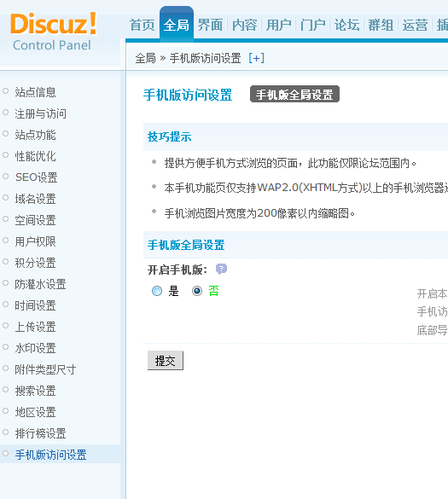The height and width of the screenshot is (499, 448).
Task: Open the 界面 top tab
Action: tap(211, 25)
